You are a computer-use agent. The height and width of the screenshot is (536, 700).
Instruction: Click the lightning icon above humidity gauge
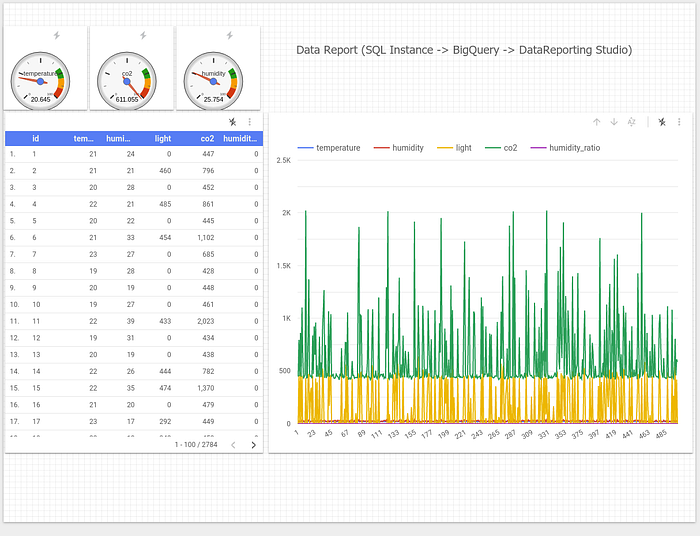click(x=229, y=35)
